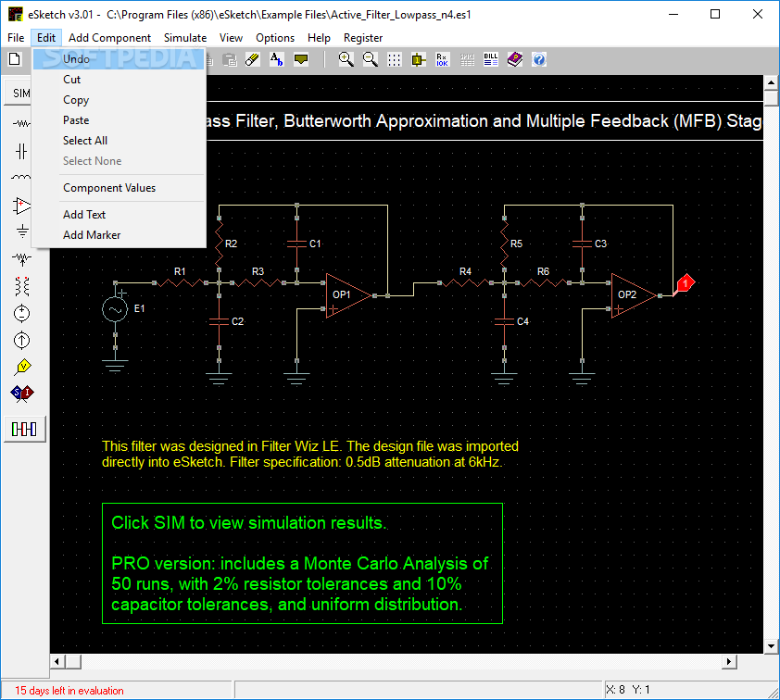Image resolution: width=780 pixels, height=700 pixels.
Task: Open the View menu
Action: click(231, 38)
